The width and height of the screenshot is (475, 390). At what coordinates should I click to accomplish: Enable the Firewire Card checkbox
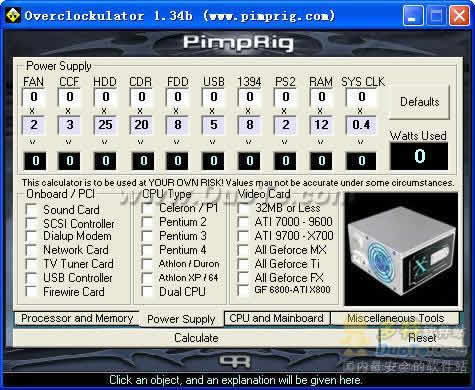coord(31,292)
